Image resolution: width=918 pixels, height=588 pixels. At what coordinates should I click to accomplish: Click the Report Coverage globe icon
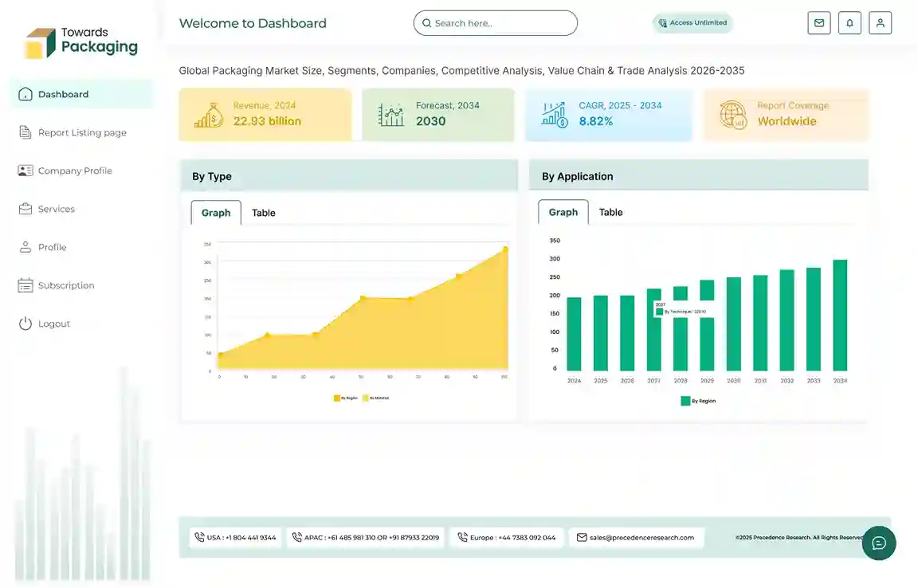point(732,115)
